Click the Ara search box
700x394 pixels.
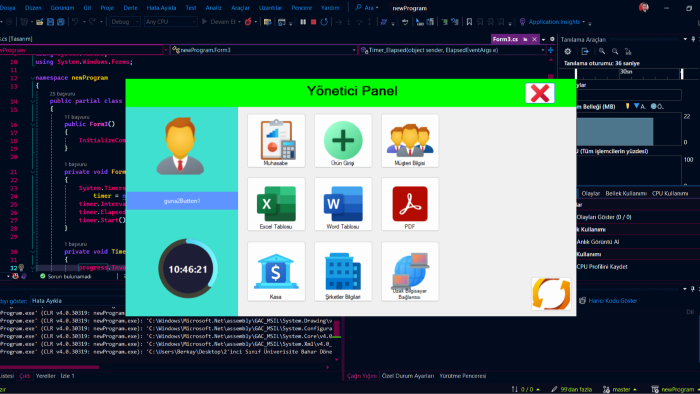[367, 8]
